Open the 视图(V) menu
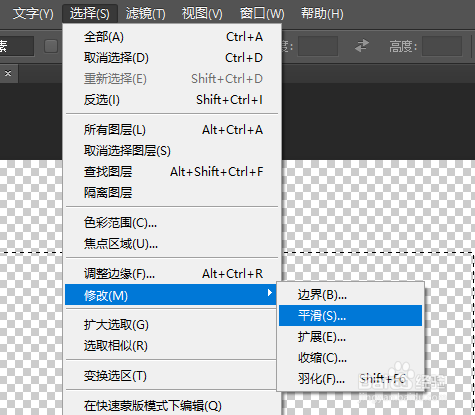 [202, 14]
